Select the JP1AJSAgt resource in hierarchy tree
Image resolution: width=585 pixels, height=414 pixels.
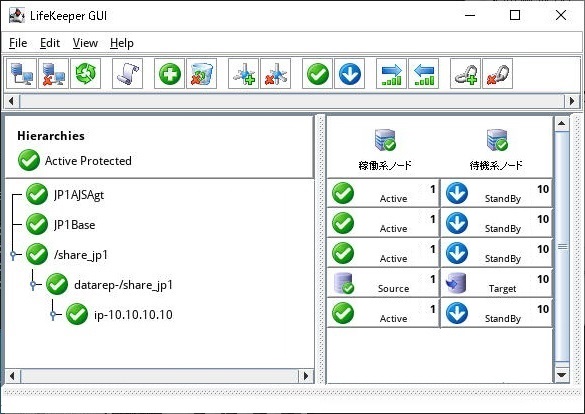(79, 195)
